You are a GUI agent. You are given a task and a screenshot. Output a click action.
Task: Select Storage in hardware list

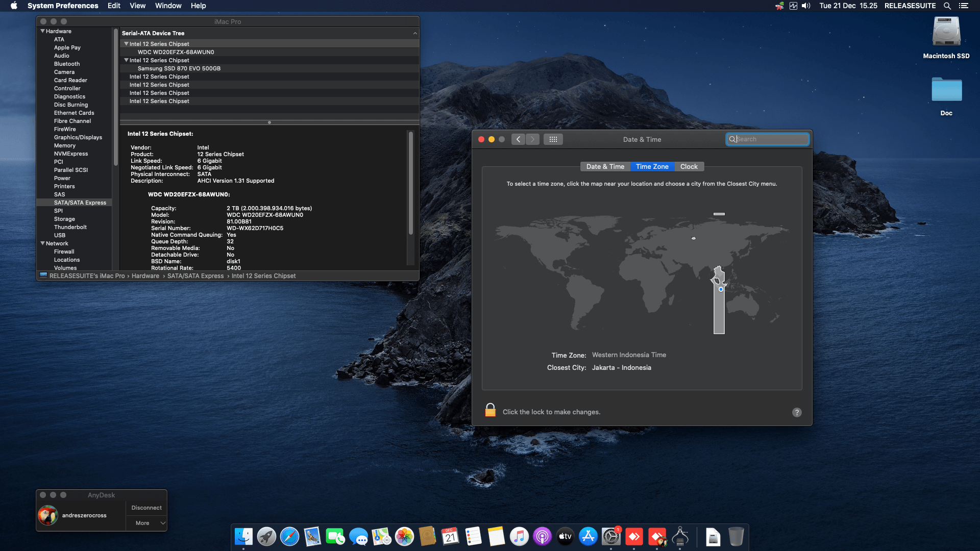point(64,219)
